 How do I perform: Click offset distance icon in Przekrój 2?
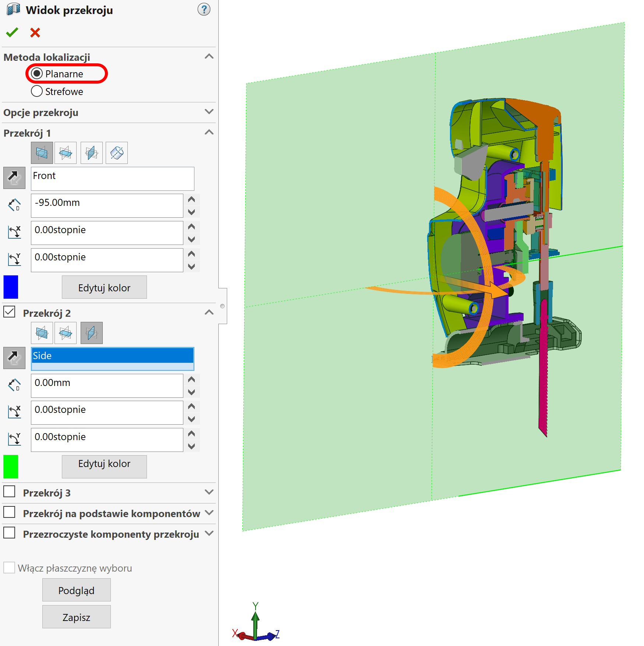coord(14,385)
